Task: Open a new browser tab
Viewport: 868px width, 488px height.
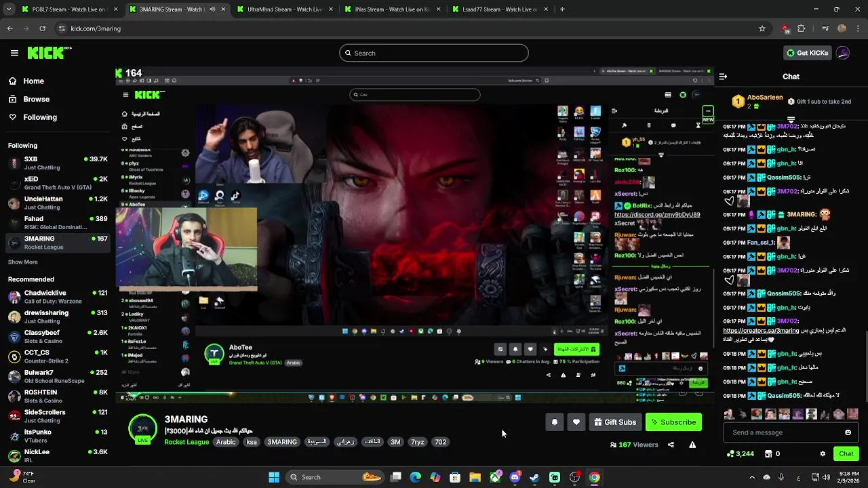Action: coord(562,9)
